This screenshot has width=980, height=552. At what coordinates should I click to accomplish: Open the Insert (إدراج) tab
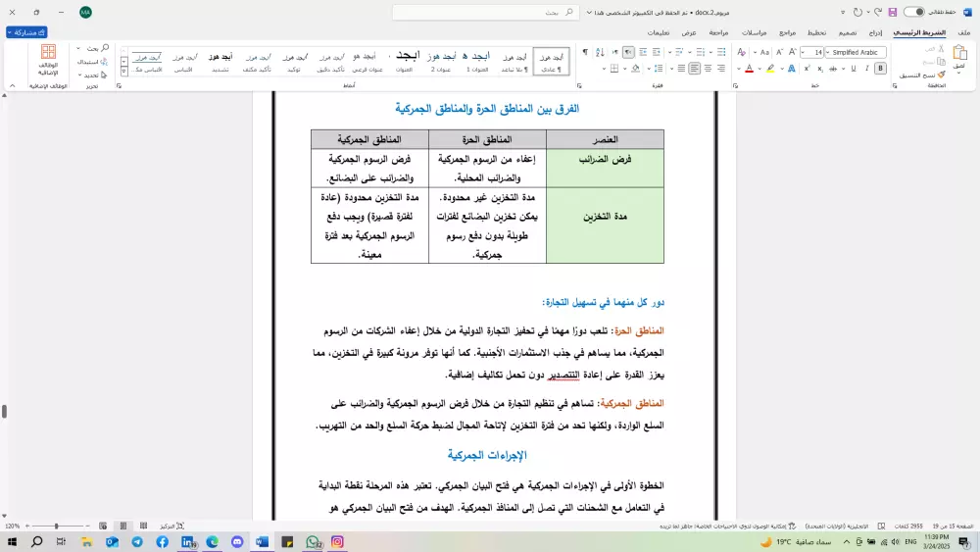[x=875, y=32]
